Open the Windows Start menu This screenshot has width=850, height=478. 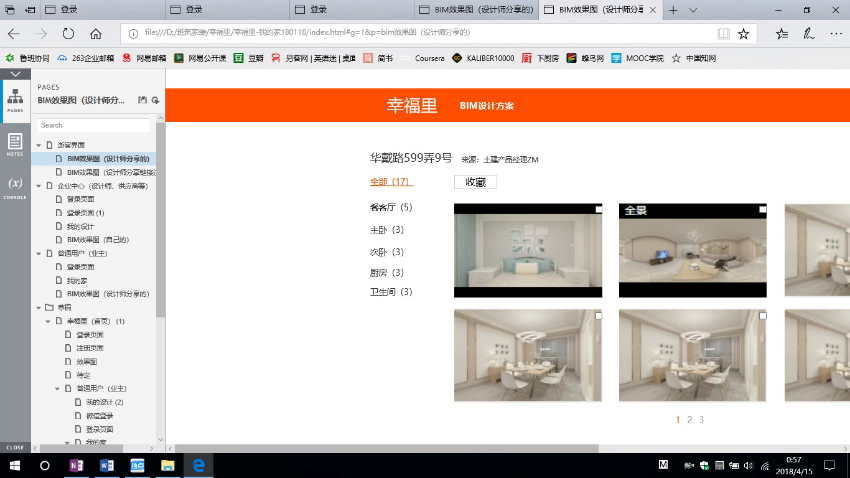[x=15, y=466]
